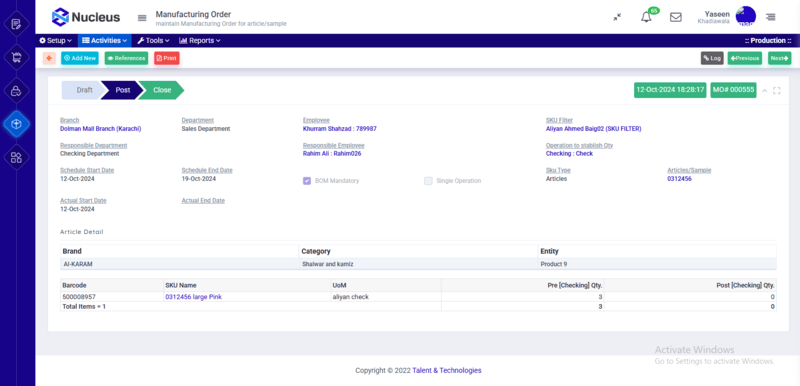
Task: Open the modules grid sidebar icon
Action: coord(16,157)
